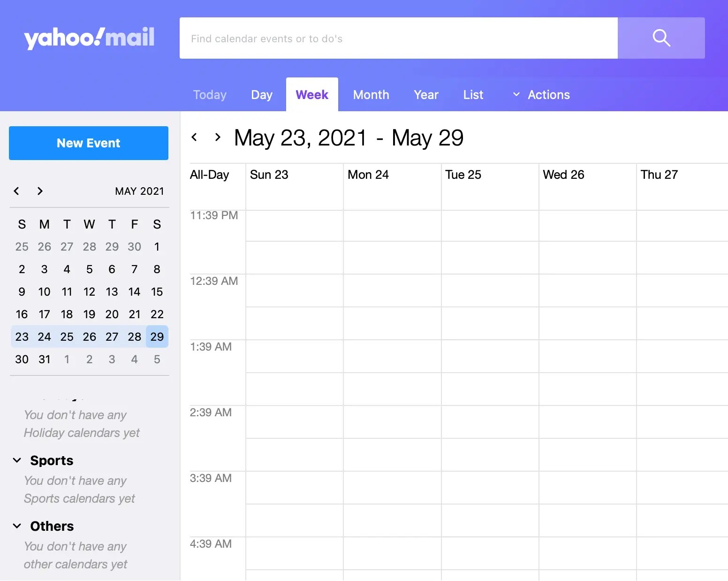
Task: Click the Week view icon tab
Action: coord(312,94)
